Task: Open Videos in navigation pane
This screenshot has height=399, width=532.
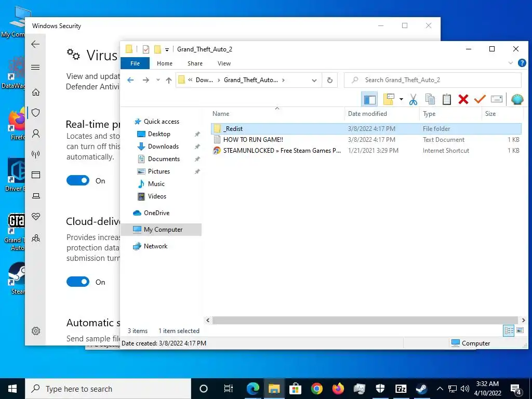Action: [x=157, y=196]
